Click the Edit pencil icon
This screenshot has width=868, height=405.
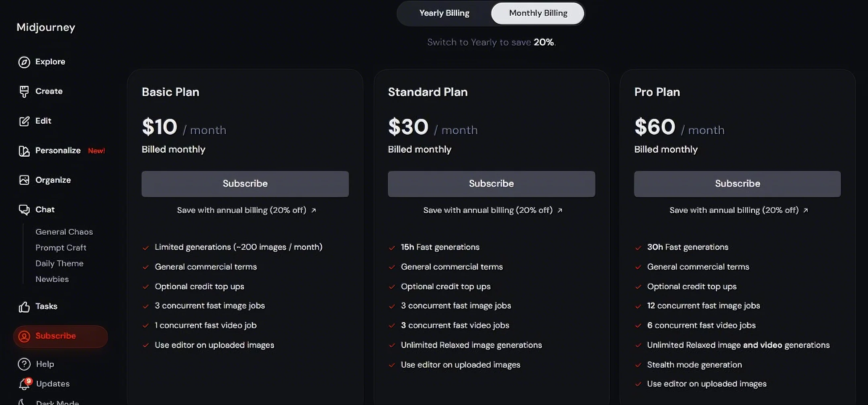(x=24, y=121)
